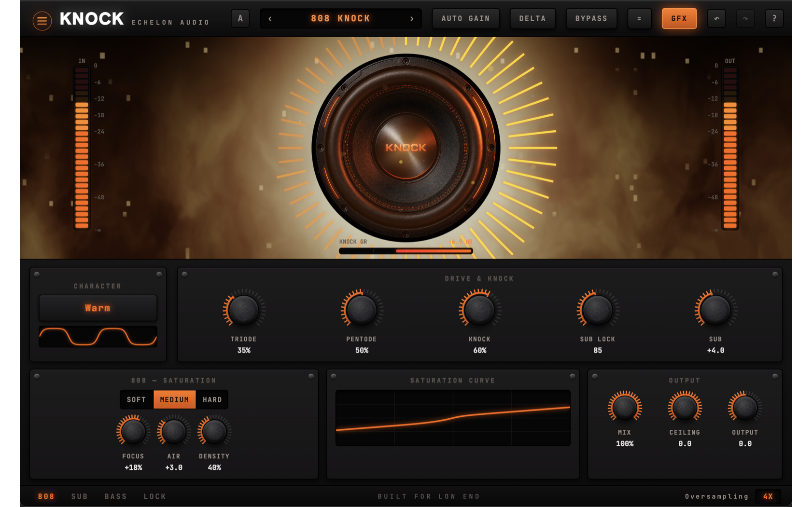Click the Sub knob
Screen dimensions: 812x507
click(715, 310)
